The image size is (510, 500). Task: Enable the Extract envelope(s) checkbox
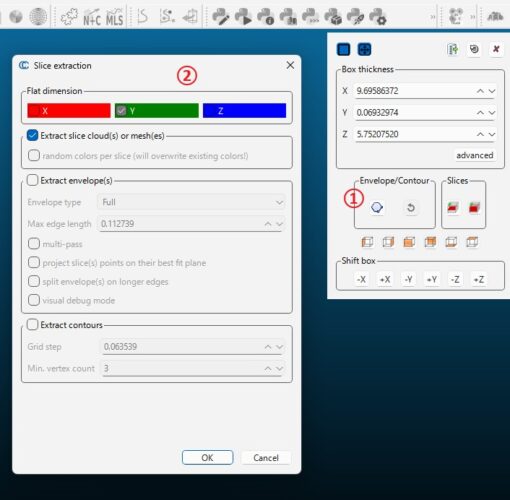33,180
